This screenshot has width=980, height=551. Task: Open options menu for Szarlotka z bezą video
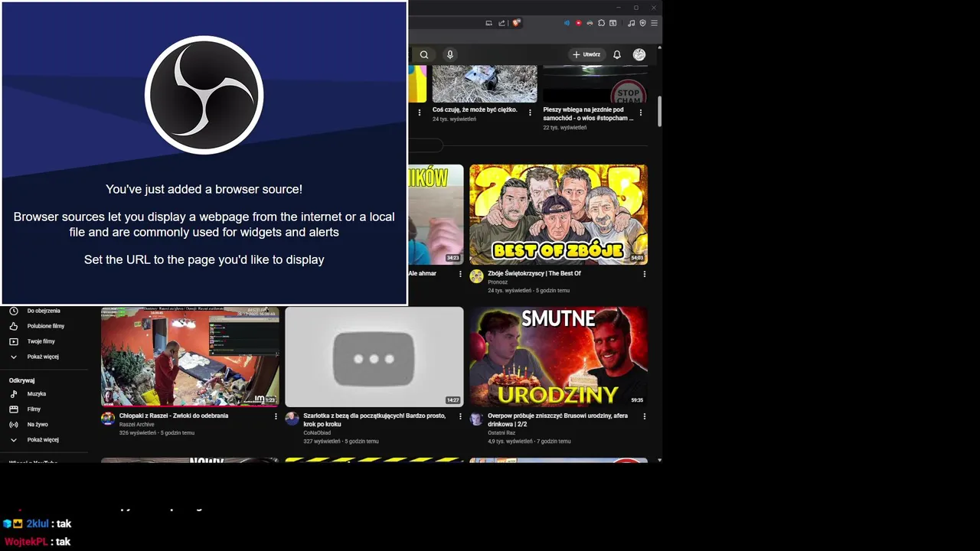460,416
